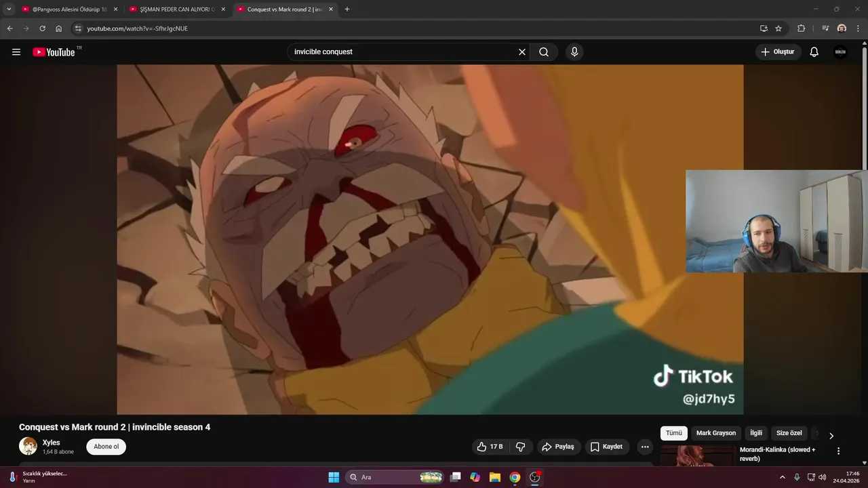Open the volume speaker tray icon
The width and height of the screenshot is (868, 488).
(823, 477)
